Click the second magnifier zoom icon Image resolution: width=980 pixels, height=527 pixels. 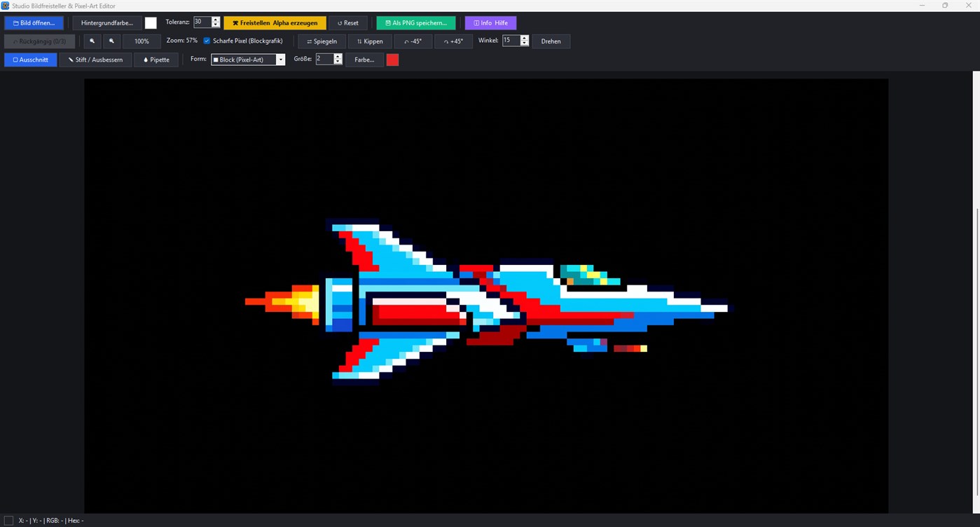(x=111, y=41)
